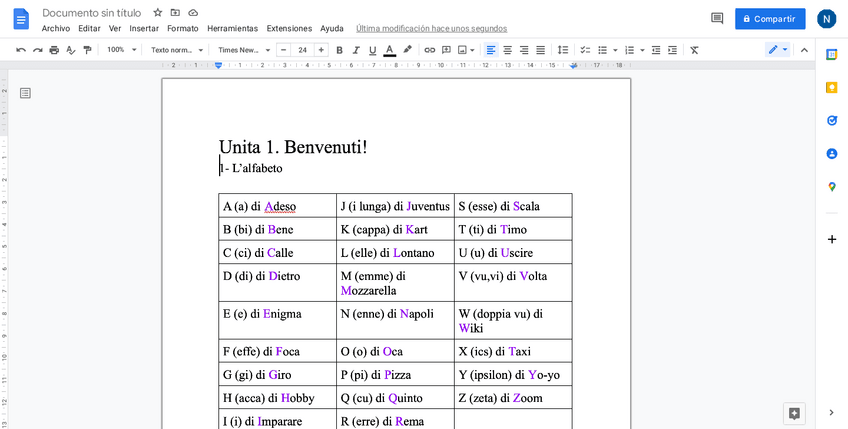Open the zoom 100% dropdown
Screen dimensions: 848x429
(x=121, y=50)
